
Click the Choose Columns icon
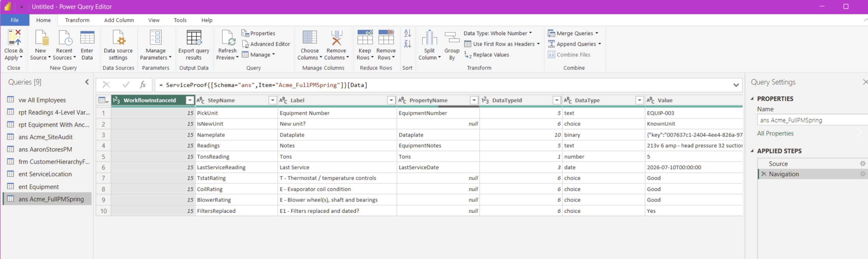tap(310, 37)
